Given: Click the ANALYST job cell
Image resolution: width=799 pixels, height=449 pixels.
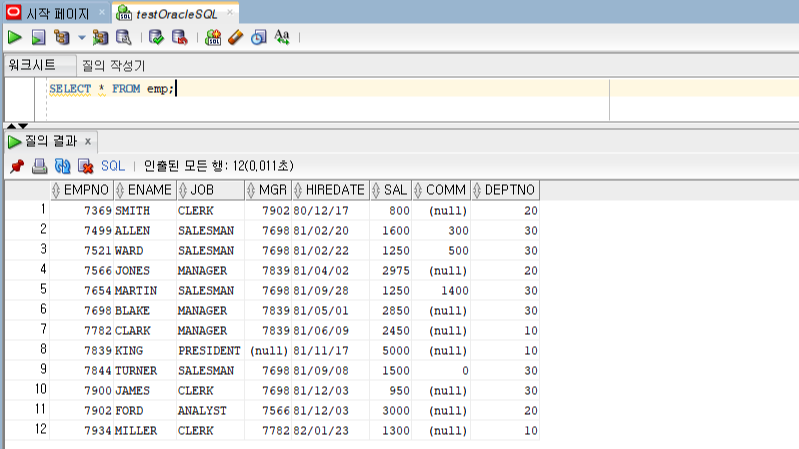Looking at the screenshot, I should (x=210, y=411).
